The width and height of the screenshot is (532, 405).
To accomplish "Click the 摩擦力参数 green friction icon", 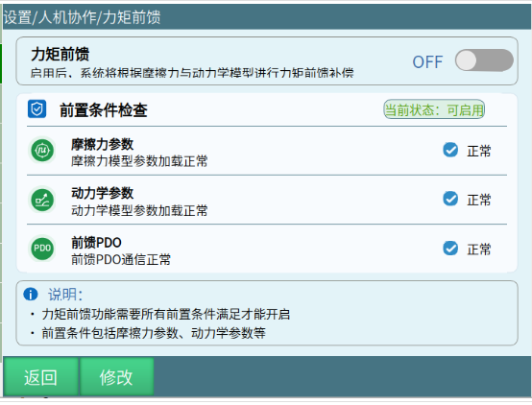I will pyautogui.click(x=42, y=150).
